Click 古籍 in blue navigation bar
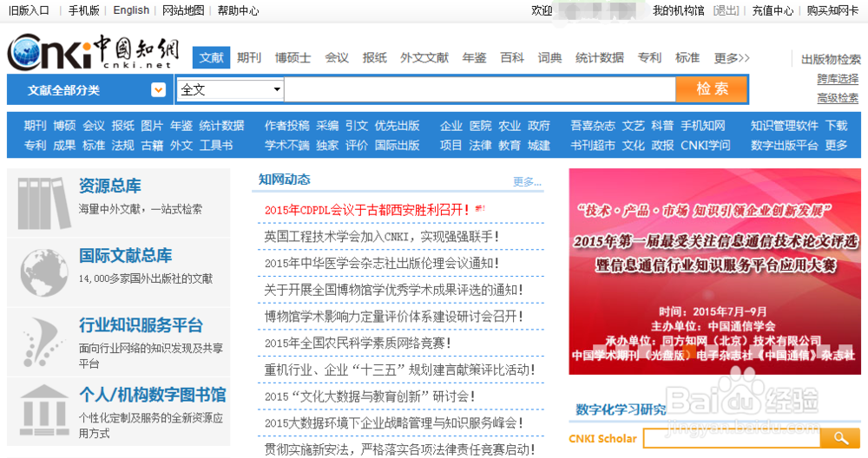This screenshot has width=868, height=458. [152, 145]
